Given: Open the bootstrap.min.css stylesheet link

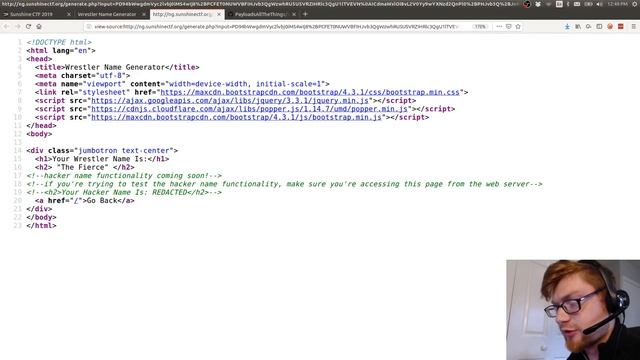Looking at the screenshot, I should click(x=310, y=92).
